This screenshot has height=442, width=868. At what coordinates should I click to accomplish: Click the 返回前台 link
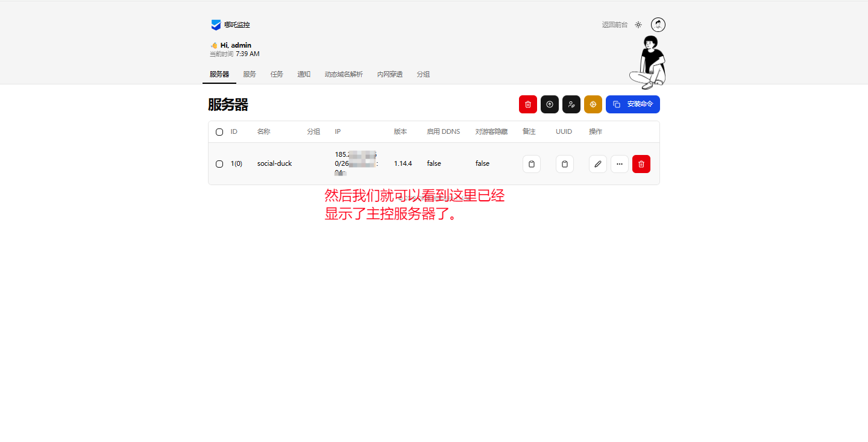pyautogui.click(x=614, y=25)
